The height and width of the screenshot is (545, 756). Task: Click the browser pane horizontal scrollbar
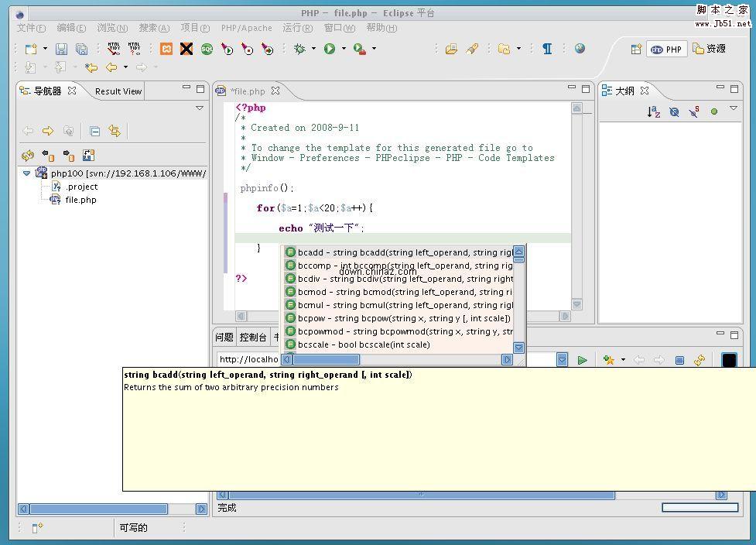click(x=421, y=495)
